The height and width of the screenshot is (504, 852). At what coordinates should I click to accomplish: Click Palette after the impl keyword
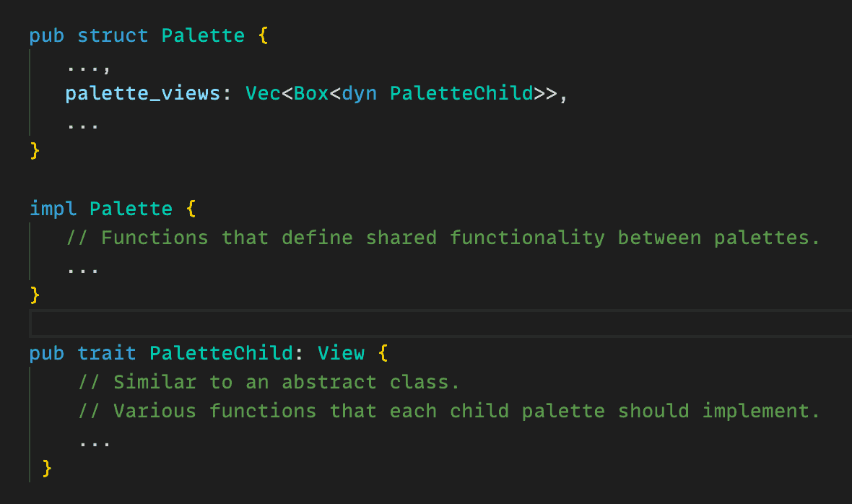[131, 209]
